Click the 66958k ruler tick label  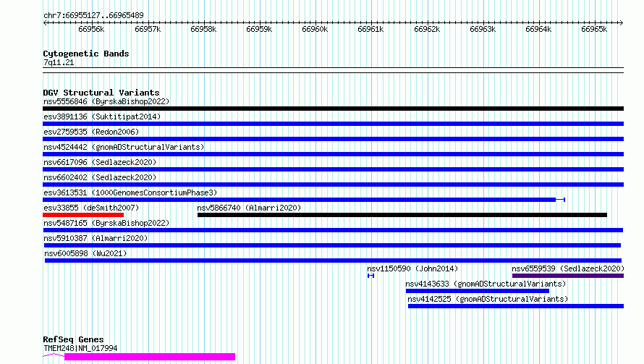click(203, 29)
